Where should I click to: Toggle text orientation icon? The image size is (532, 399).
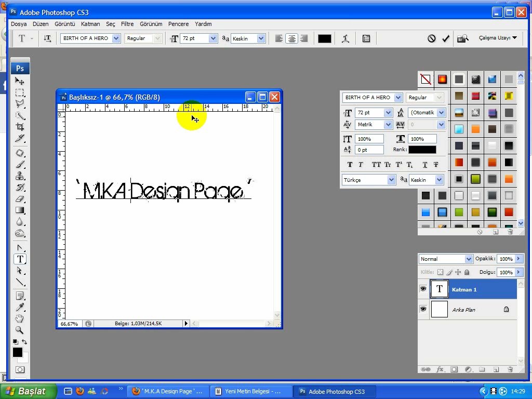click(47, 38)
